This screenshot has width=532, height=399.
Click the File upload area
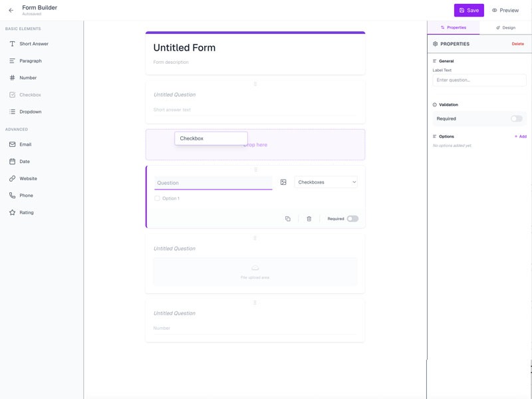click(255, 271)
